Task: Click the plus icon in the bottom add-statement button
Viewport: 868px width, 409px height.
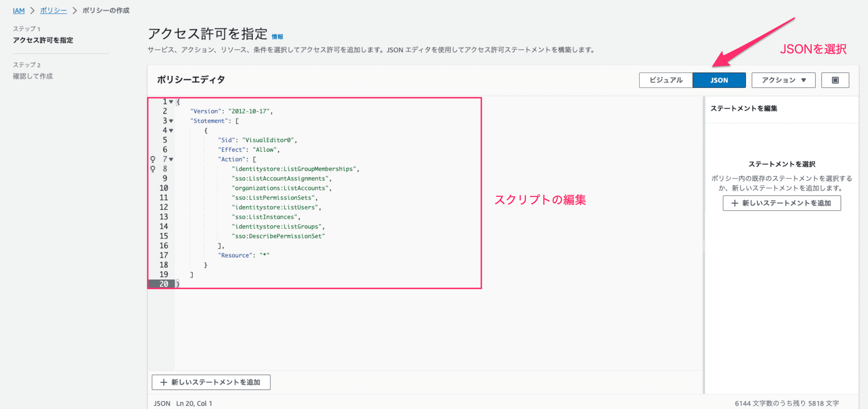Action: click(164, 382)
